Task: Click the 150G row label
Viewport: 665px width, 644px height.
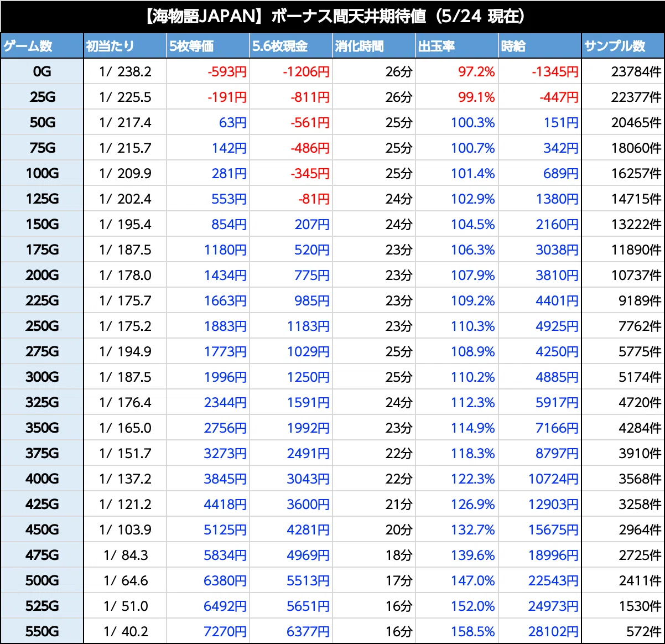Action: [42, 224]
